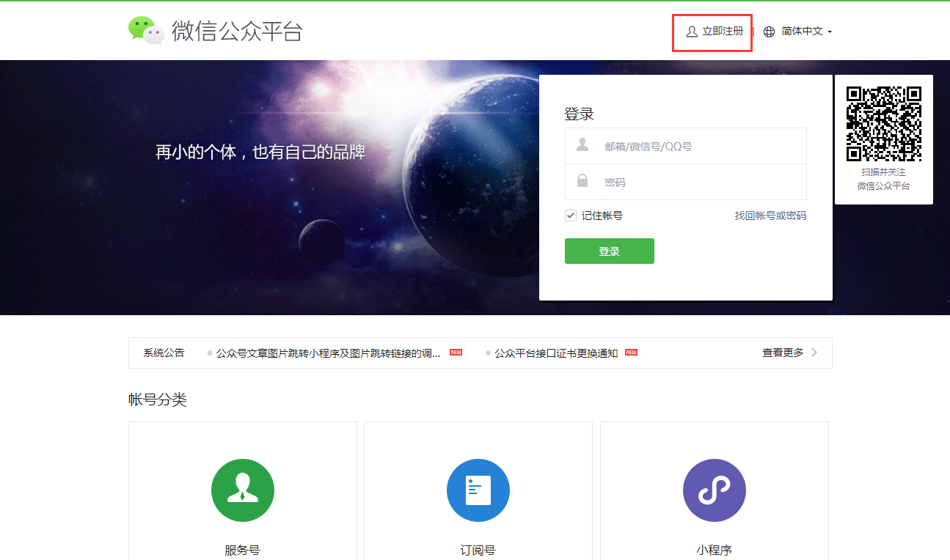Open the 简体中文 language dropdown
Screen dimensions: 950x560
coord(806,32)
